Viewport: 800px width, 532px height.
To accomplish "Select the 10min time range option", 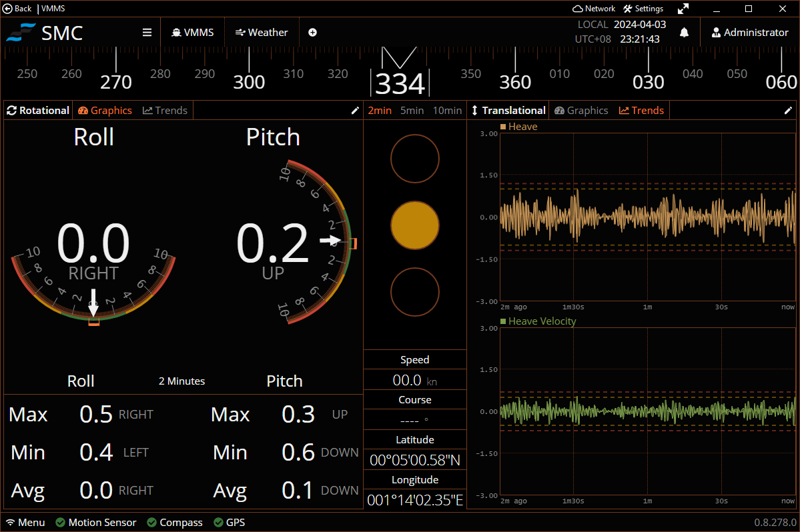I will [x=446, y=111].
